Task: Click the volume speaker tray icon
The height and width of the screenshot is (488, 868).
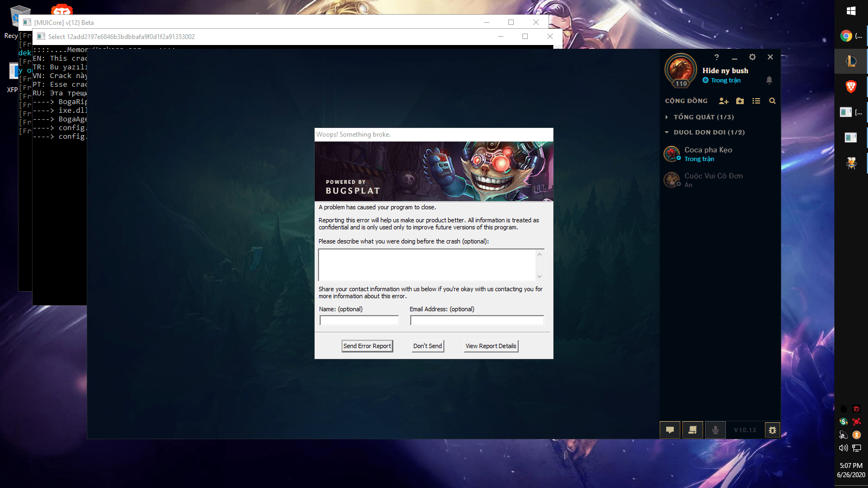Action: point(844,448)
